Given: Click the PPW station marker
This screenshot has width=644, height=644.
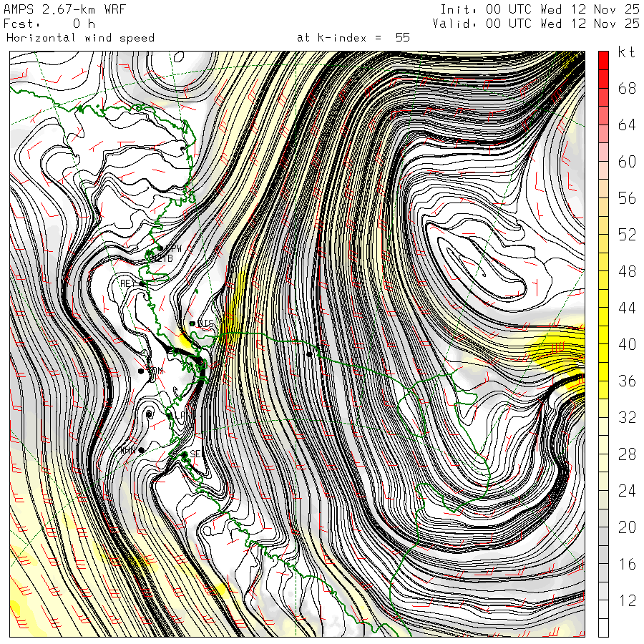Looking at the screenshot, I should [x=160, y=248].
